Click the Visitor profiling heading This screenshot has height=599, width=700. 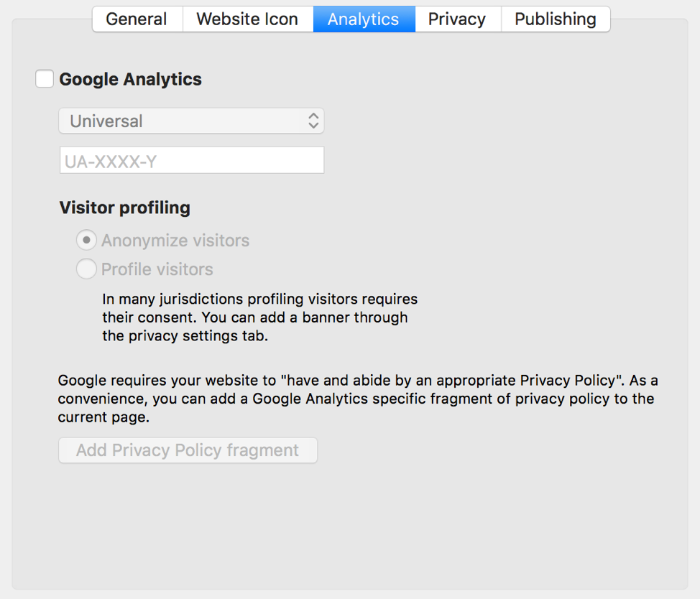pyautogui.click(x=124, y=208)
